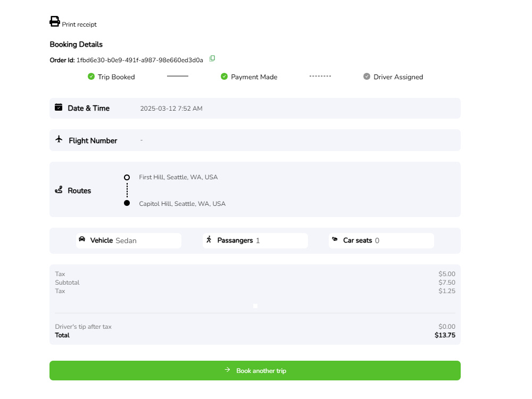Click the pickup address First Hill, Seattle
The image size is (532, 399).
pyautogui.click(x=178, y=177)
